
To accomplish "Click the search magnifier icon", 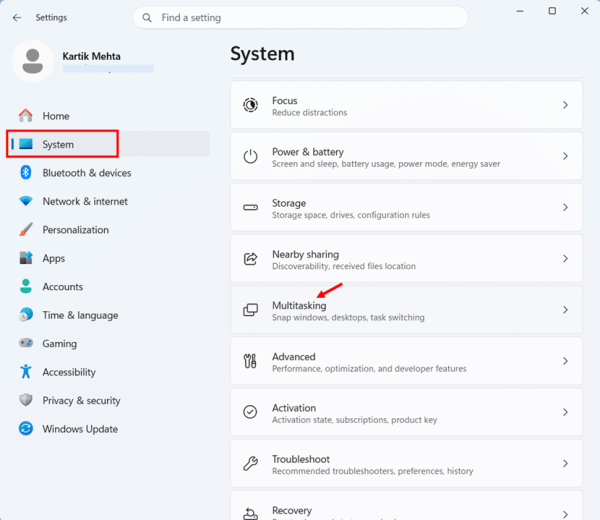I will click(147, 18).
